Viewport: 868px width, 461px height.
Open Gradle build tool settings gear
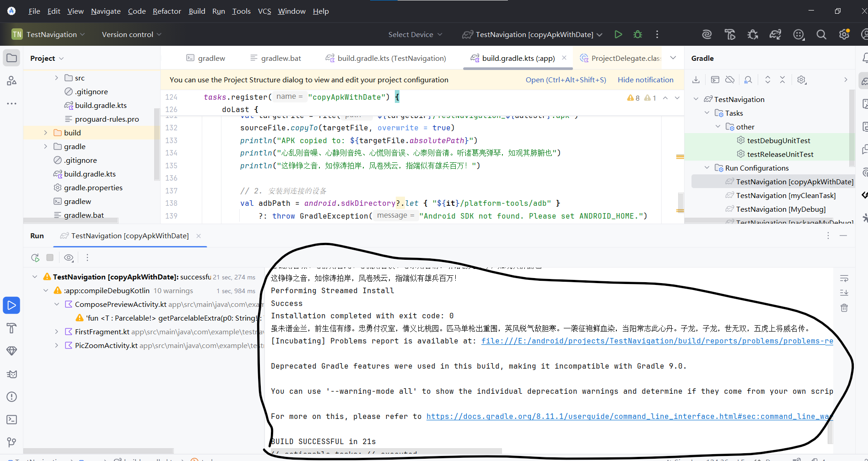click(x=802, y=80)
